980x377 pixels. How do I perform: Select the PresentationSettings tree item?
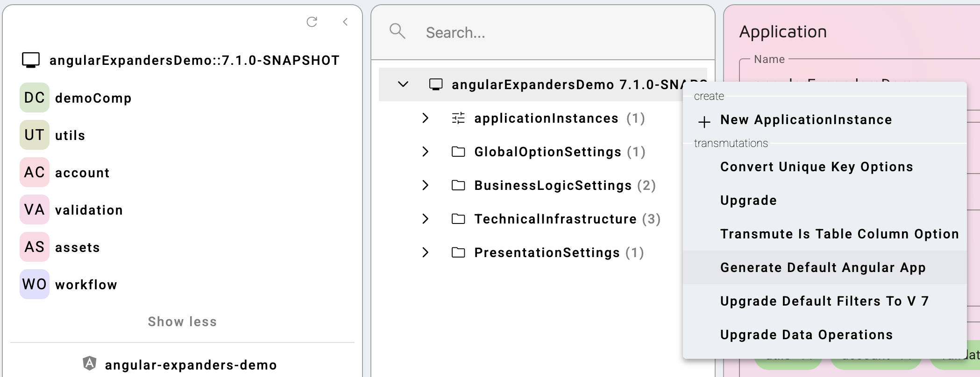547,252
